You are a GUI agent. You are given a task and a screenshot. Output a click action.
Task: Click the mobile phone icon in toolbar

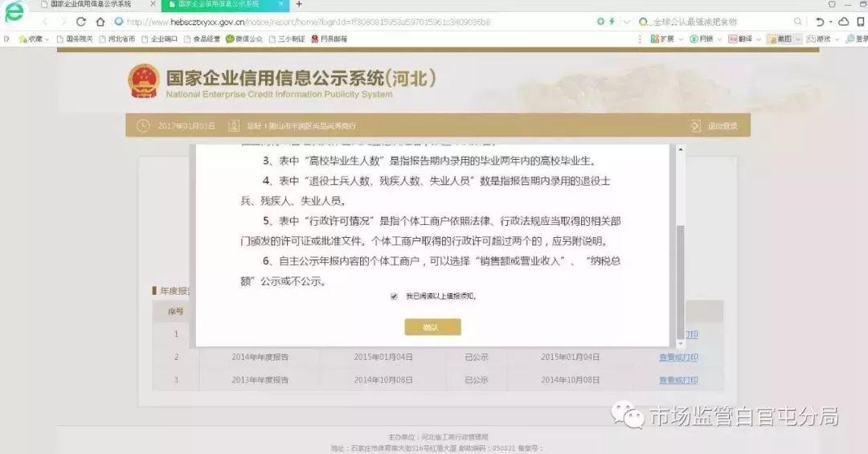[x=861, y=22]
